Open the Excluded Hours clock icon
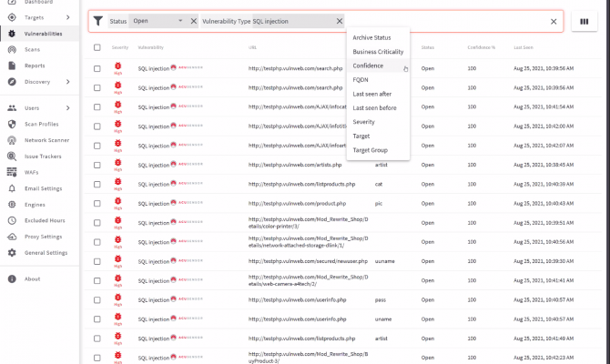610x364 pixels. (12, 220)
